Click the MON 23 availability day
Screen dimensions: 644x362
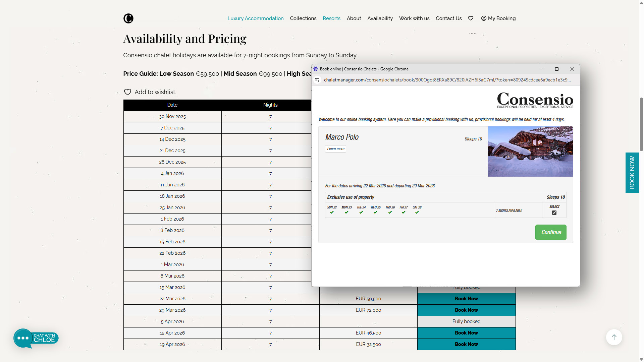pyautogui.click(x=346, y=210)
